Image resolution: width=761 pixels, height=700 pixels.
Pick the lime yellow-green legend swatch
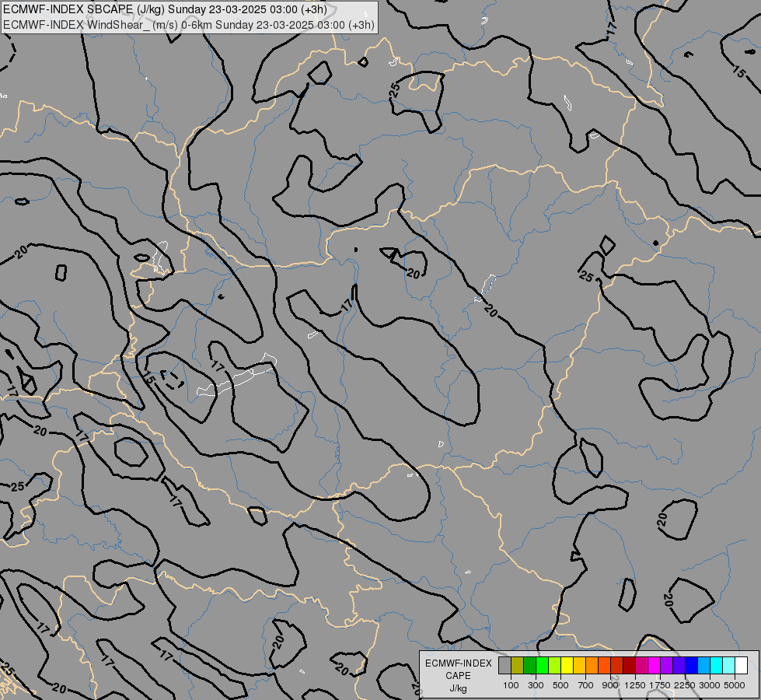(x=555, y=665)
